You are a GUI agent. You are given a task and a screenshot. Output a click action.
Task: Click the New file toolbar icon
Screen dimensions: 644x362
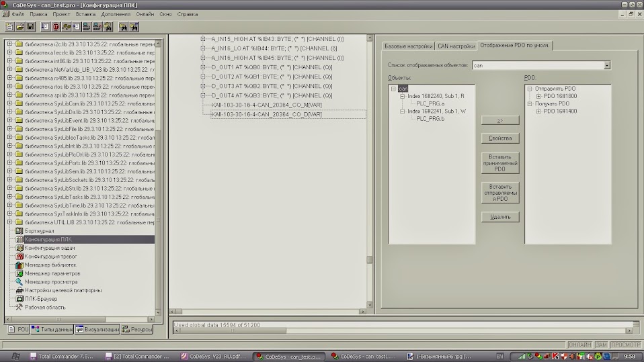(x=9, y=27)
